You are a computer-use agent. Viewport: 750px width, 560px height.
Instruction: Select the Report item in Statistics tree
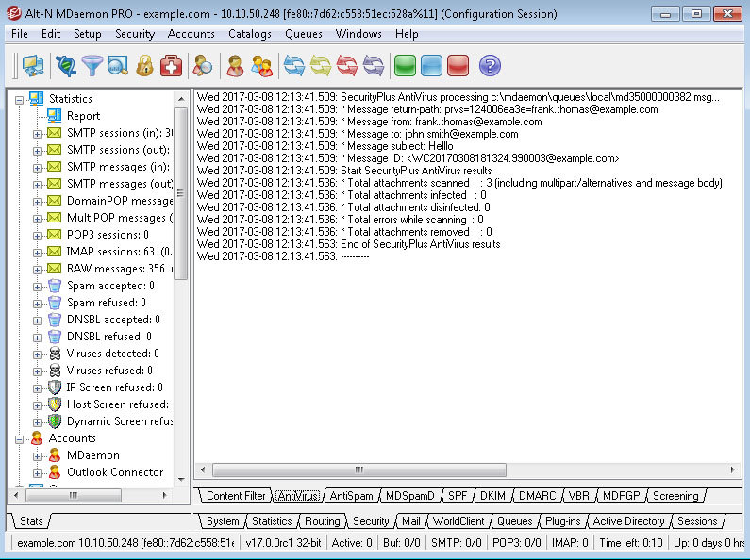coord(83,116)
